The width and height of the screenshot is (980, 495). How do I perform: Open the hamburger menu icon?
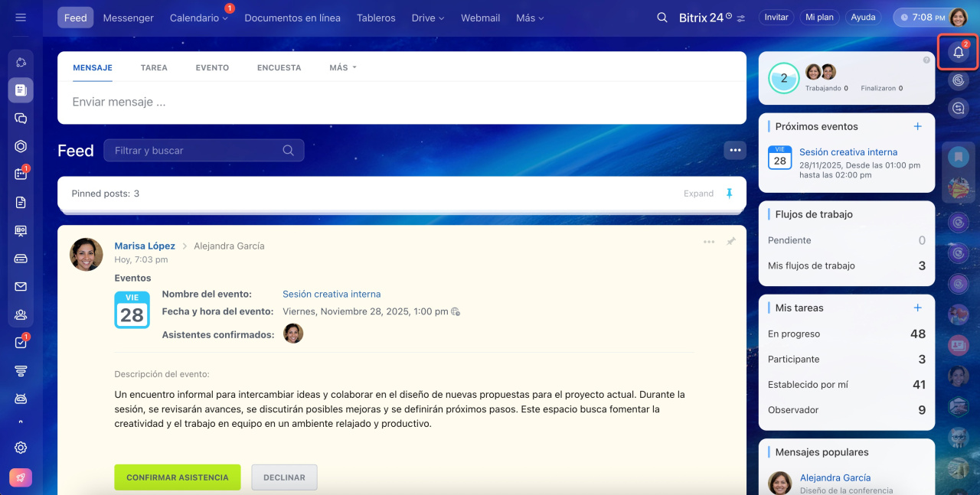[x=21, y=18]
